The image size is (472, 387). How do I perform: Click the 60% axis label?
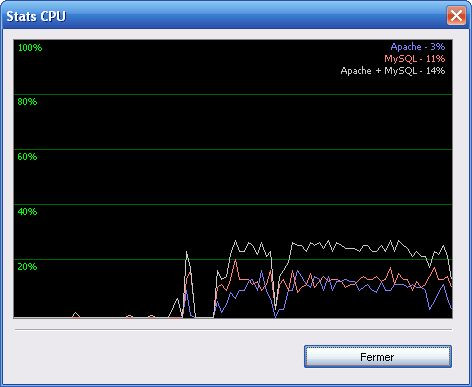coord(27,157)
